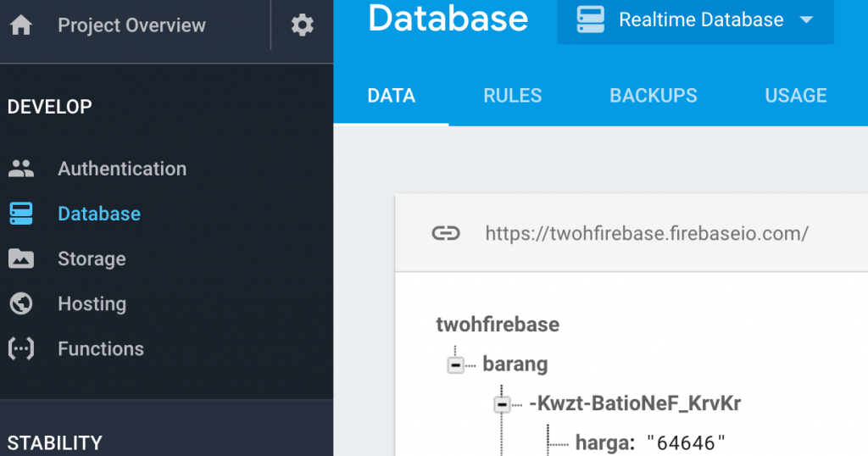The height and width of the screenshot is (456, 868).
Task: Open the Realtime Database dropdown arrow
Action: 807,20
